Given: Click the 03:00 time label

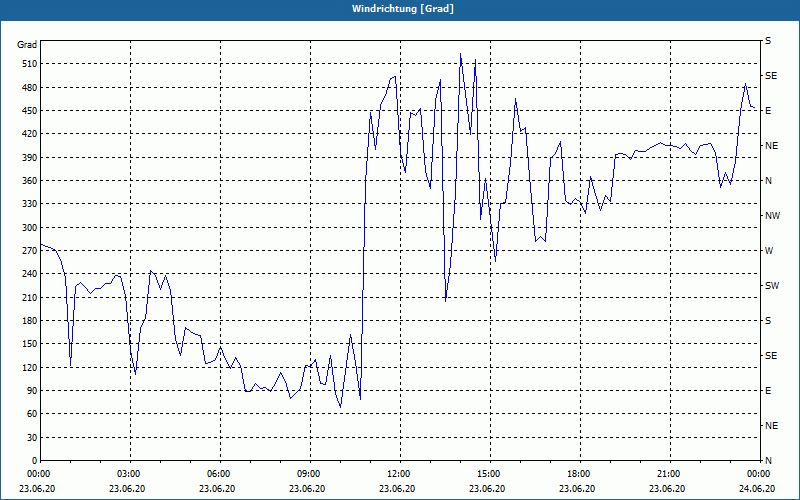Looking at the screenshot, I should coord(131,473).
